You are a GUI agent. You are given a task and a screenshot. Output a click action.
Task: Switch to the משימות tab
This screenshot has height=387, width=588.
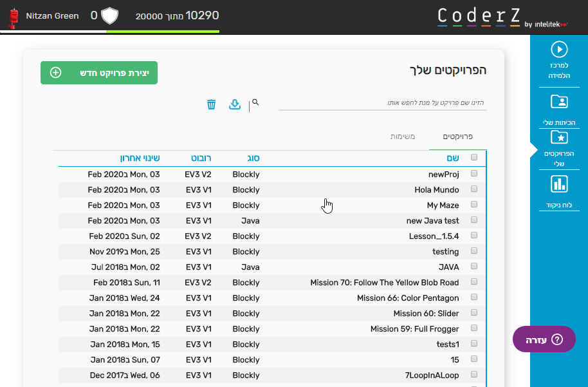point(403,137)
